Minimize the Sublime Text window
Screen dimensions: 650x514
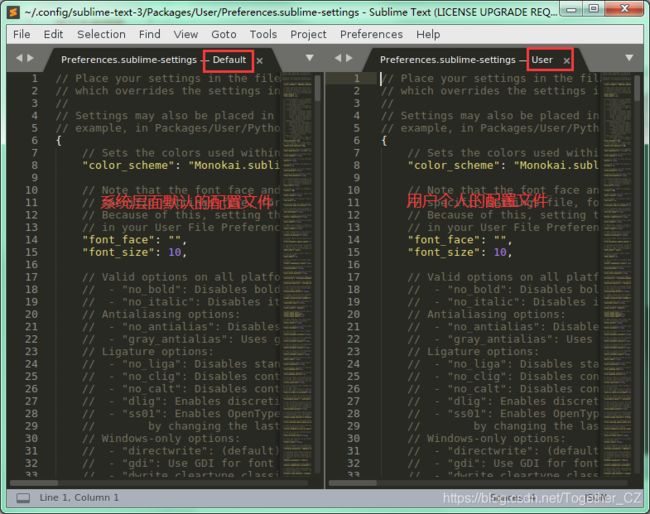tap(572, 9)
